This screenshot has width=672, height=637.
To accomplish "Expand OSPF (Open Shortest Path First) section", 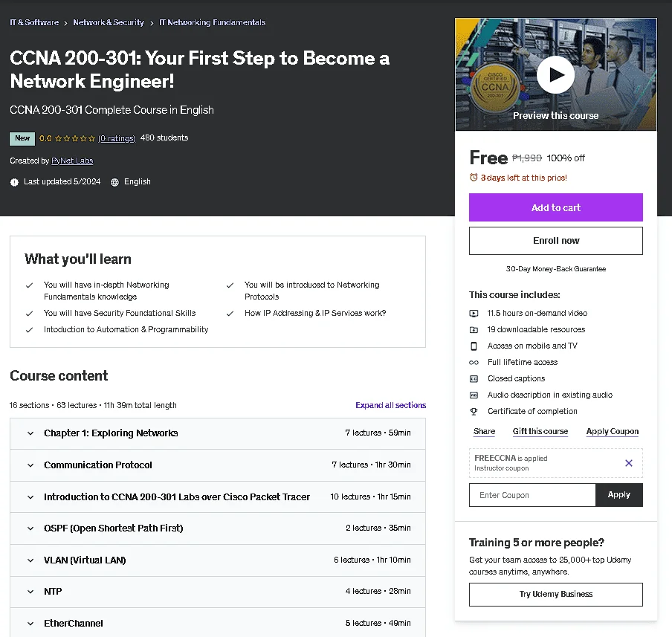I will [x=218, y=528].
